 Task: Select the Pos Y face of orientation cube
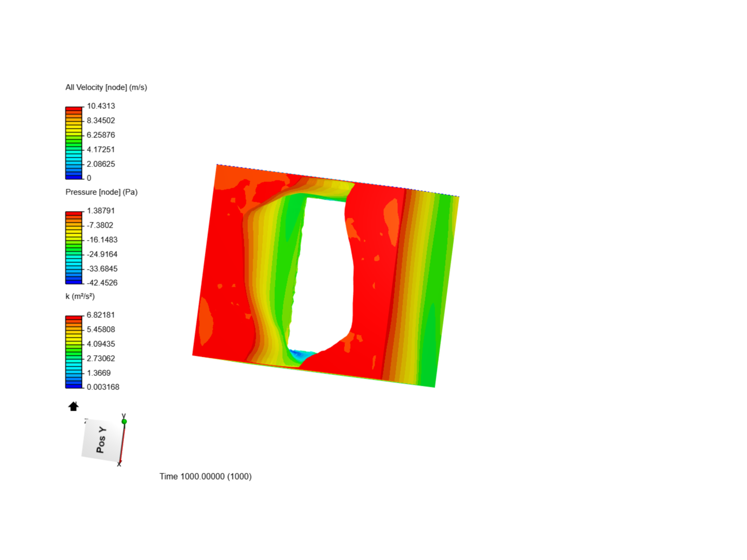point(101,440)
